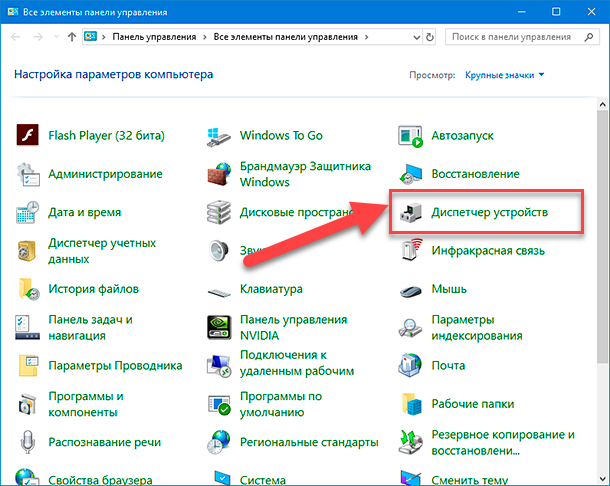
Task: Click the Панель задач и навигация icon
Action: 27,327
